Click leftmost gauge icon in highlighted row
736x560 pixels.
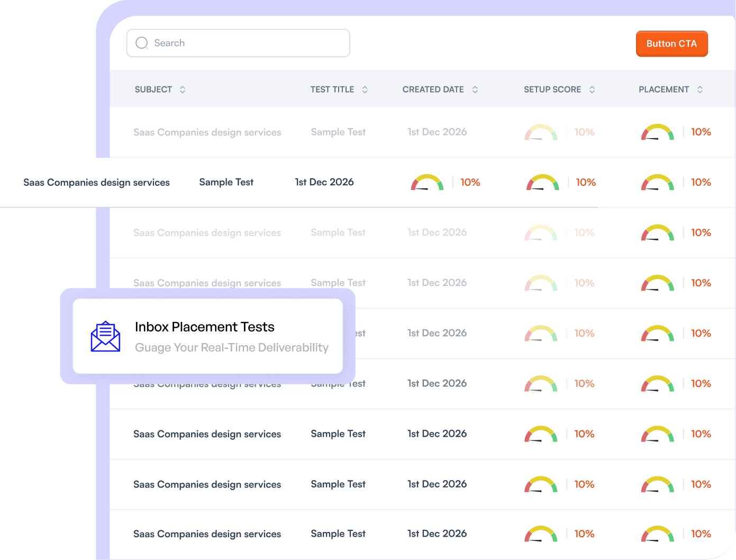click(x=427, y=183)
